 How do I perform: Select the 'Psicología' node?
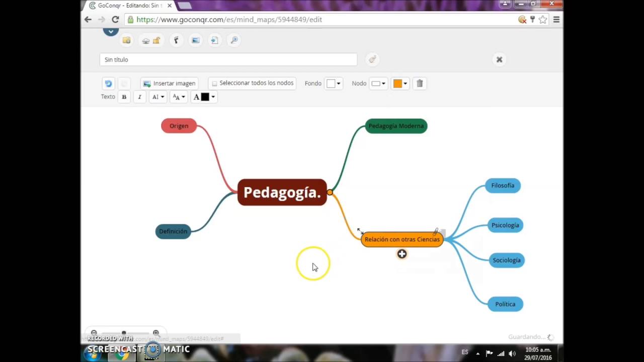pyautogui.click(x=505, y=225)
